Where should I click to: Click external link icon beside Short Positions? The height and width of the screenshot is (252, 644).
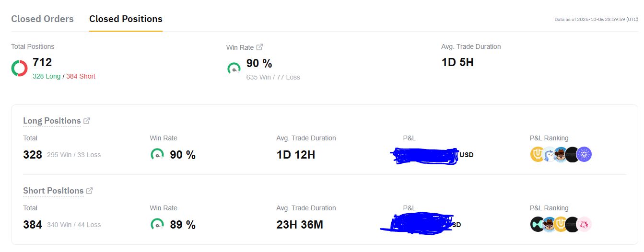pos(90,191)
